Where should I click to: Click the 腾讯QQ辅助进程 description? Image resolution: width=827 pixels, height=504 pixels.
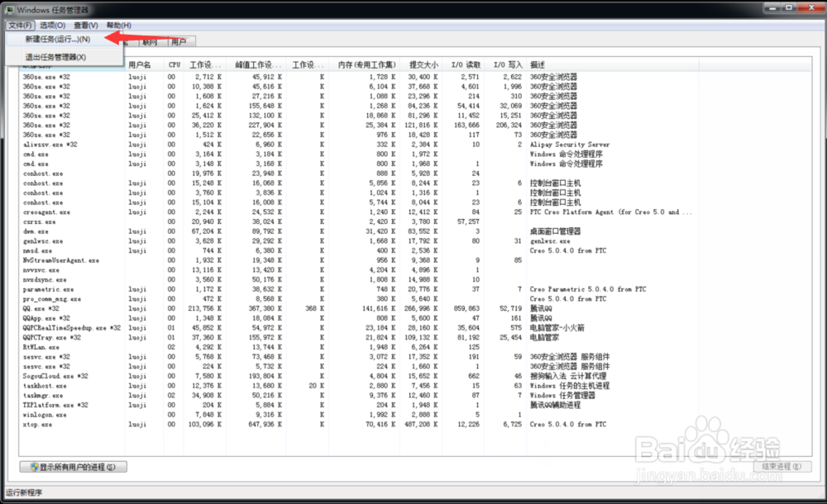pos(555,406)
